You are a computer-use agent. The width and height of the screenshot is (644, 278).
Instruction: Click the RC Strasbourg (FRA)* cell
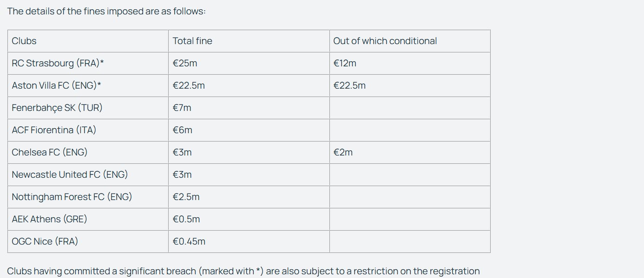(x=88, y=63)
